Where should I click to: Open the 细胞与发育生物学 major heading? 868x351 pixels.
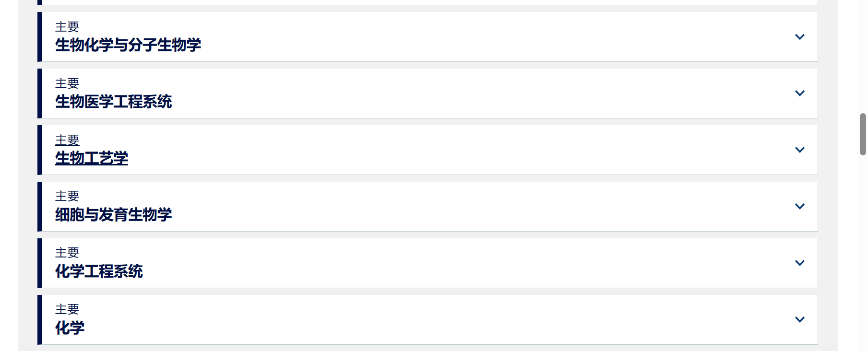113,215
